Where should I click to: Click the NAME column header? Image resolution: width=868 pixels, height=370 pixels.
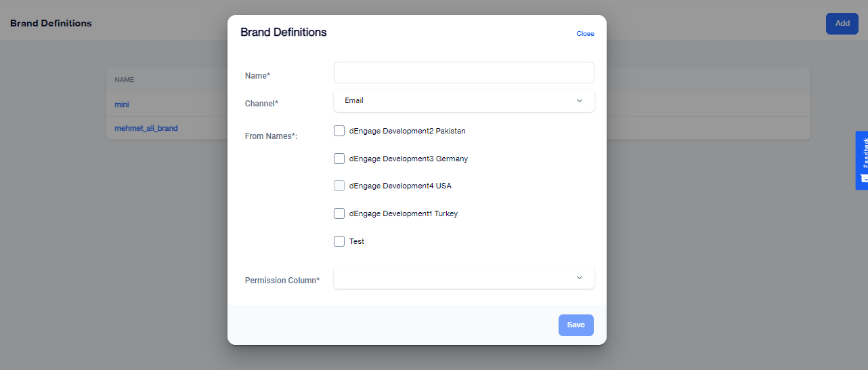coord(125,79)
